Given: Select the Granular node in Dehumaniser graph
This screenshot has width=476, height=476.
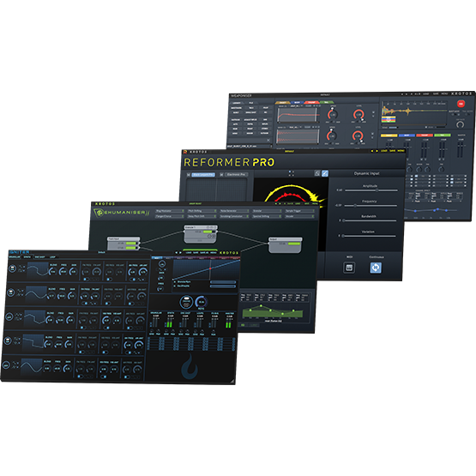Looking at the screenshot, I should (x=201, y=234).
